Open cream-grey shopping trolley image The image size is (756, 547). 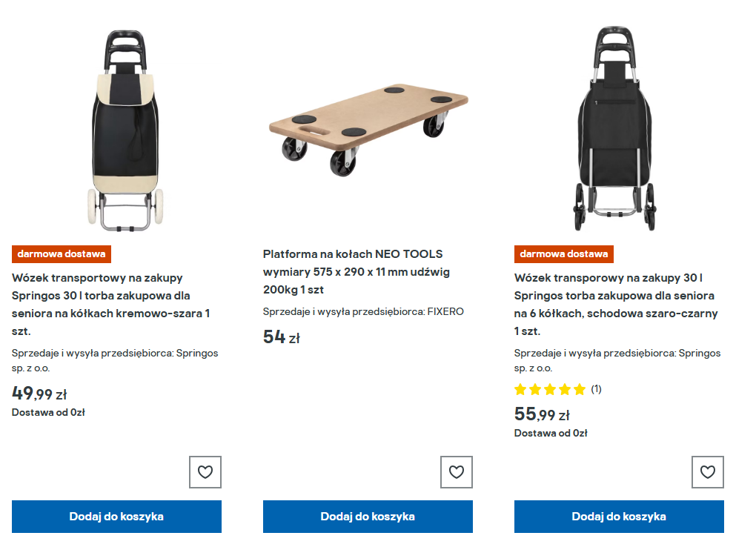coord(126,130)
